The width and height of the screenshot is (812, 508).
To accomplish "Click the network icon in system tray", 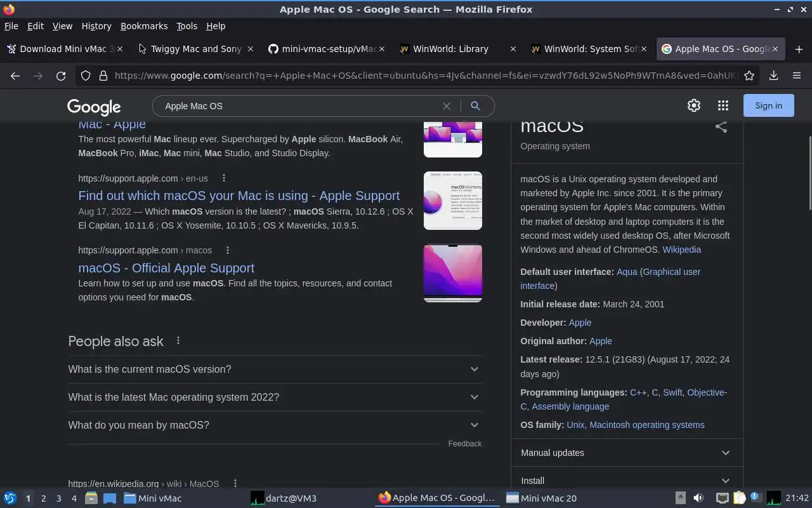I will [722, 498].
